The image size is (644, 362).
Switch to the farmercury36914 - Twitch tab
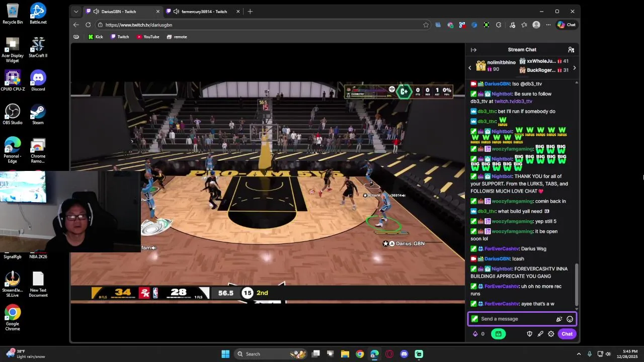pos(204,12)
